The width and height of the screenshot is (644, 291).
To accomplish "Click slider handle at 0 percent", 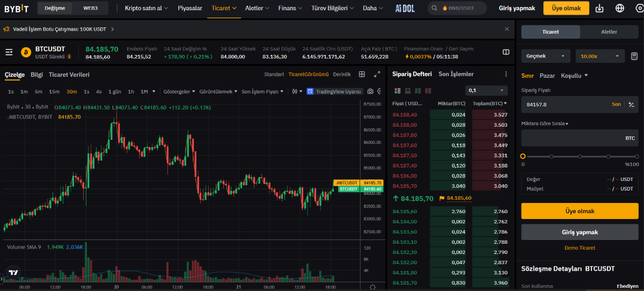I will (523, 156).
